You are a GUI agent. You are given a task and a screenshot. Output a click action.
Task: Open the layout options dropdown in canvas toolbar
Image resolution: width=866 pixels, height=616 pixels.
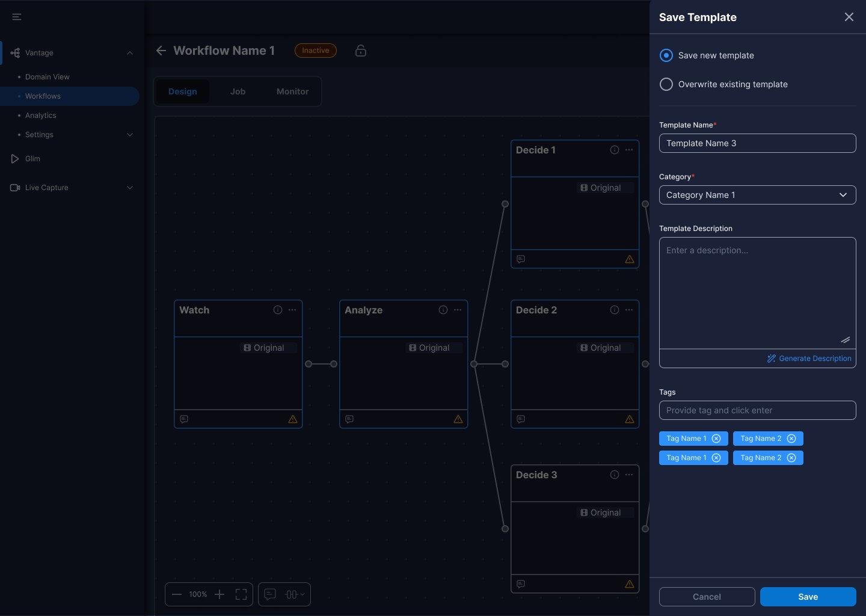point(295,594)
